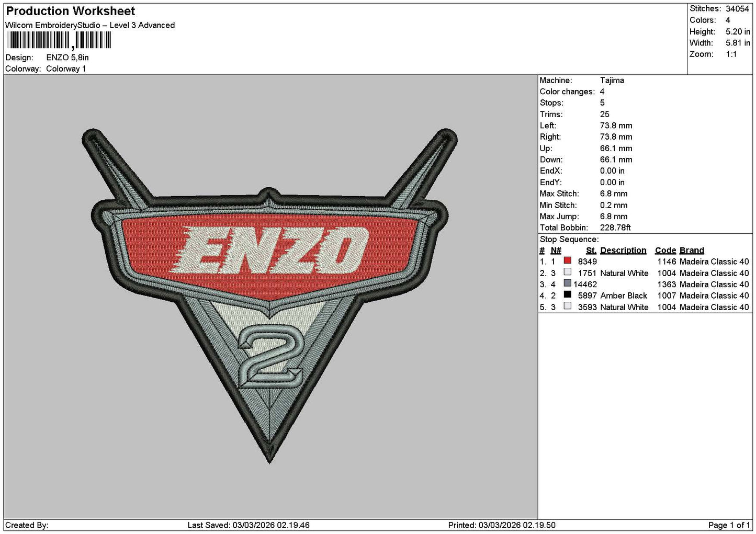Click thread code 1007

[x=667, y=296]
